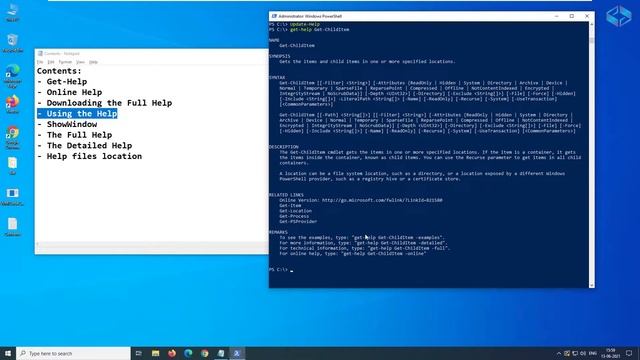
Task: Click 'Get-PSProvider' under RELATED LINKS
Action: [298, 222]
